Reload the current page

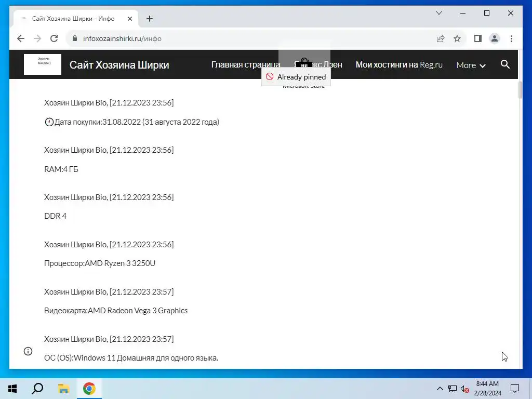54,38
